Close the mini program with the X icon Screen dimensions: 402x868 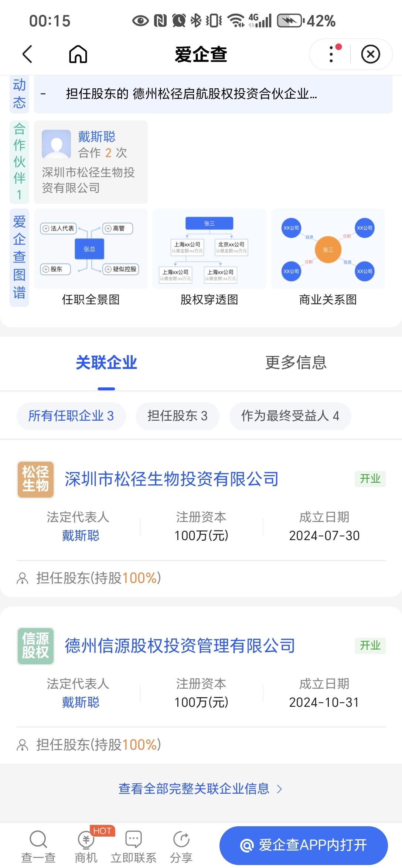pos(371,54)
